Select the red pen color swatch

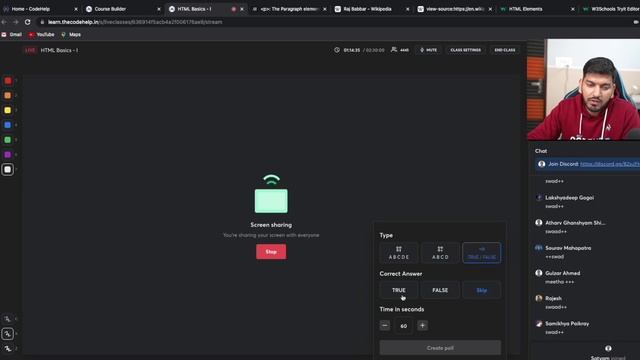coord(8,81)
